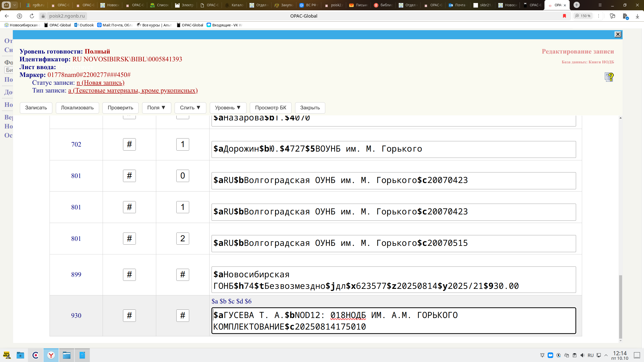This screenshot has width=644, height=362.
Task: Open the Outlook bookmark
Action: [x=84, y=25]
